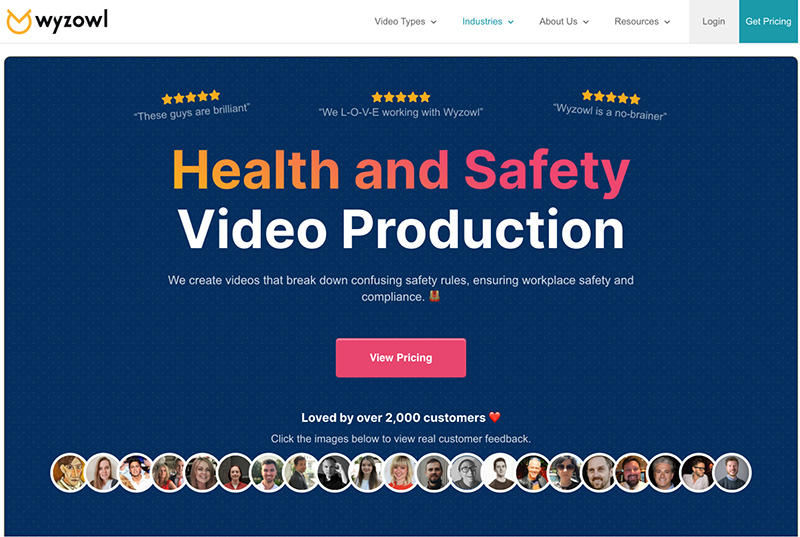Image resolution: width=800 pixels, height=537 pixels.
Task: Click the stars above "These guys are brilliant"
Action: tap(190, 97)
